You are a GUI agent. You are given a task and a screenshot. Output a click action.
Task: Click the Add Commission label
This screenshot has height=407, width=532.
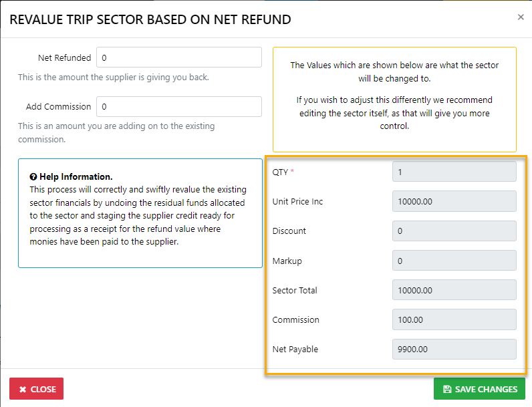(58, 107)
